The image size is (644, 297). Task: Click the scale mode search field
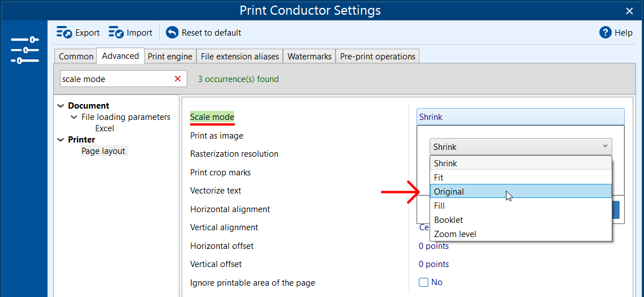[115, 79]
